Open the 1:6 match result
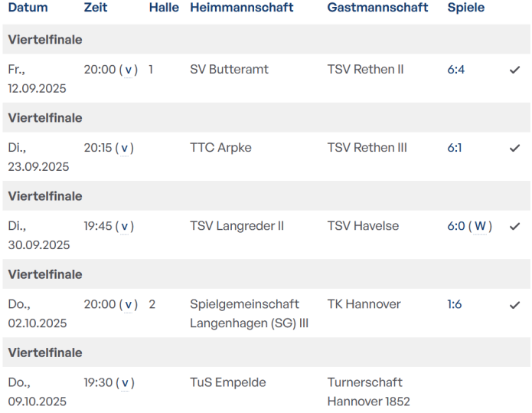The width and height of the screenshot is (532, 413). 455,304
